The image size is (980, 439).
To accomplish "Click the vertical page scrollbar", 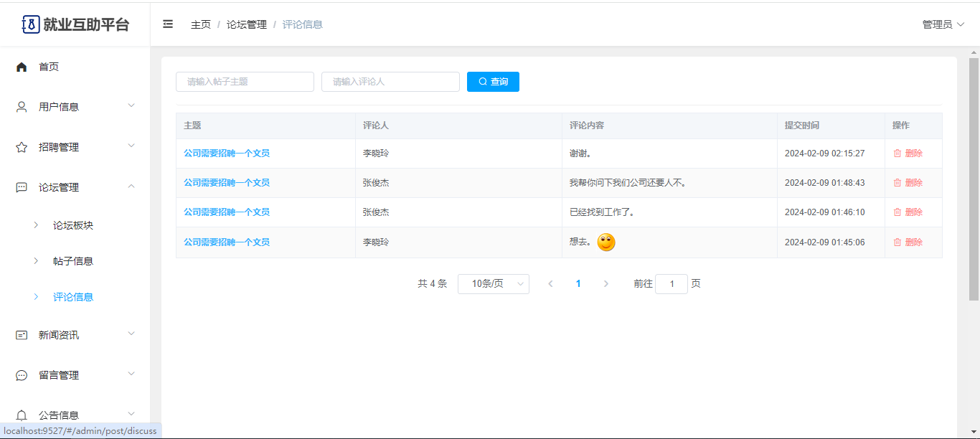I will [x=974, y=179].
